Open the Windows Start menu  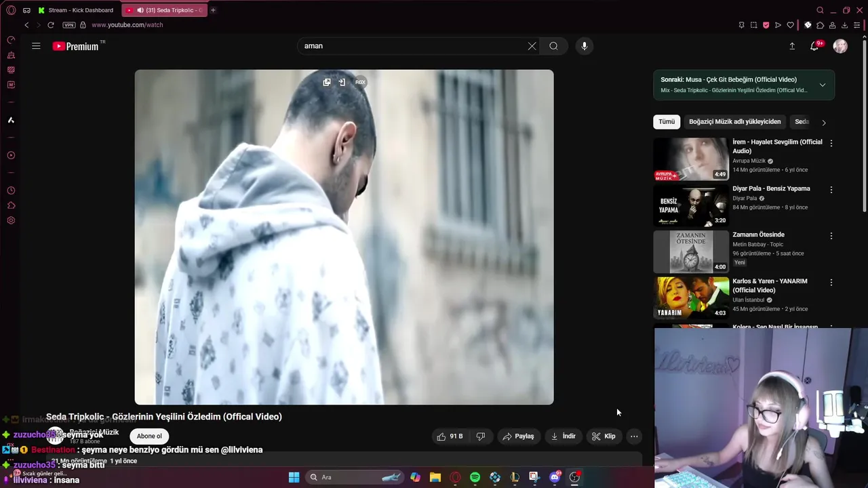(294, 477)
